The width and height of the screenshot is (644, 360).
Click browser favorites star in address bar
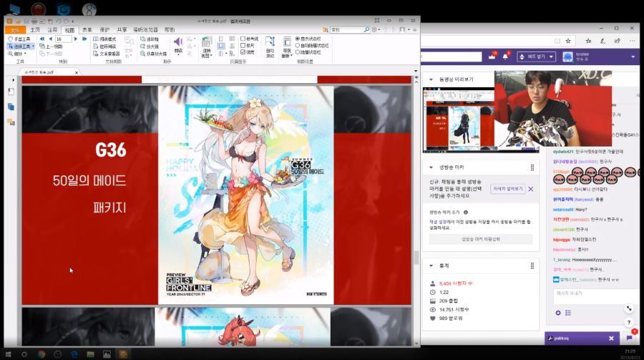click(x=568, y=41)
